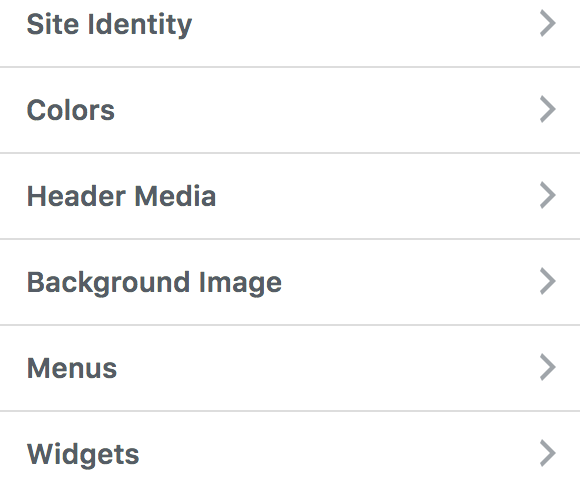Select the Header Media label
The image size is (580, 480).
coord(121,196)
